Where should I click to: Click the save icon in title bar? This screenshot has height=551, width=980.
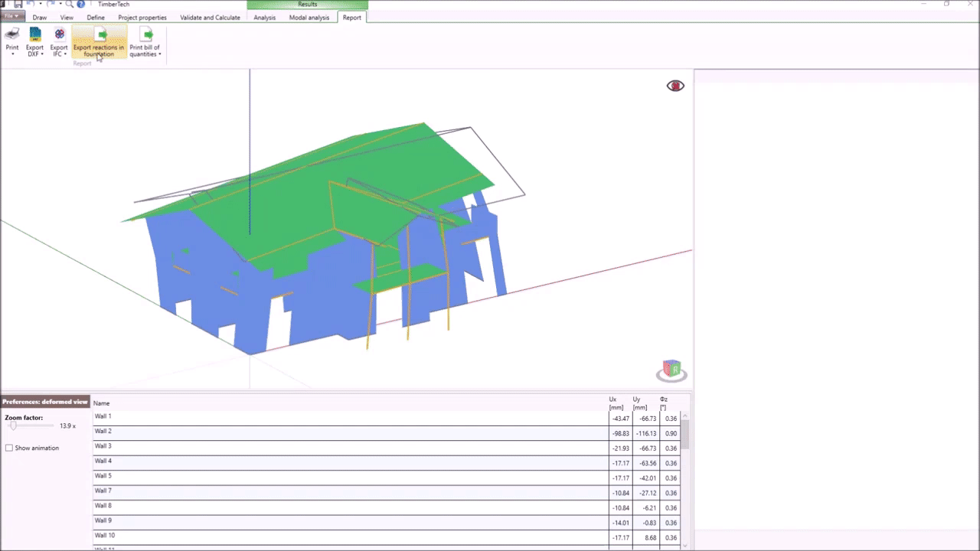click(x=18, y=4)
